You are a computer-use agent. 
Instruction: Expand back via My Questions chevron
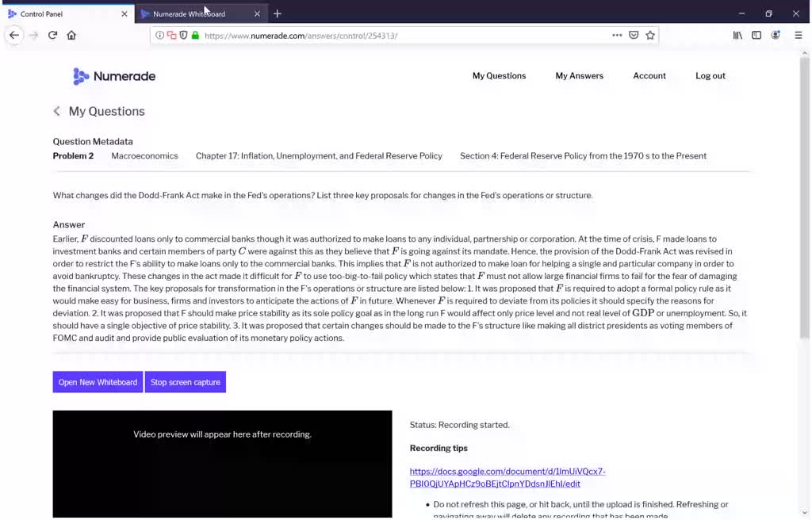(x=56, y=111)
